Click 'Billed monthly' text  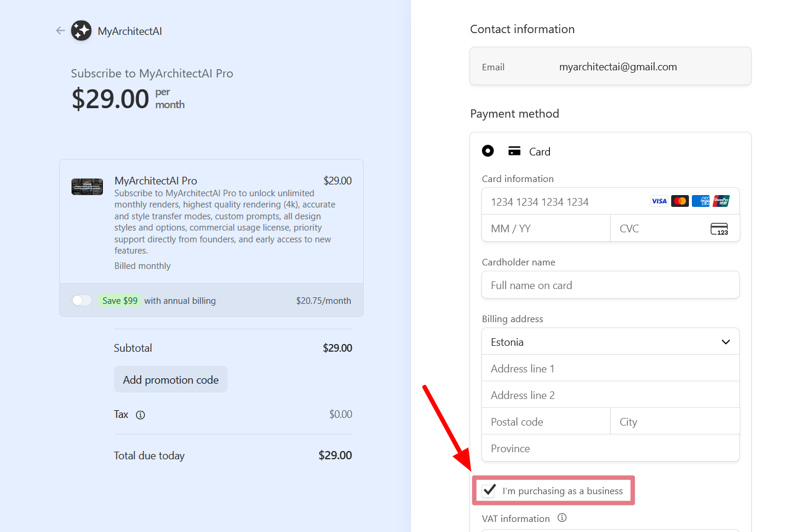pyautogui.click(x=143, y=266)
